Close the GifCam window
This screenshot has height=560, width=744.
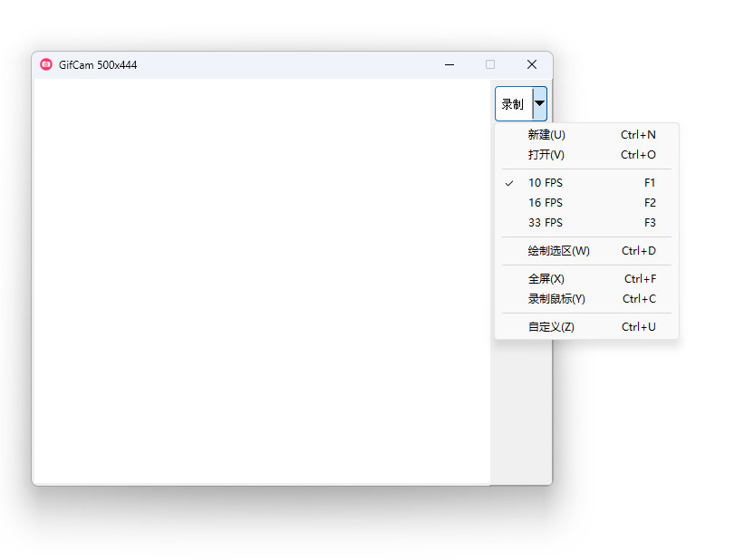pos(532,64)
